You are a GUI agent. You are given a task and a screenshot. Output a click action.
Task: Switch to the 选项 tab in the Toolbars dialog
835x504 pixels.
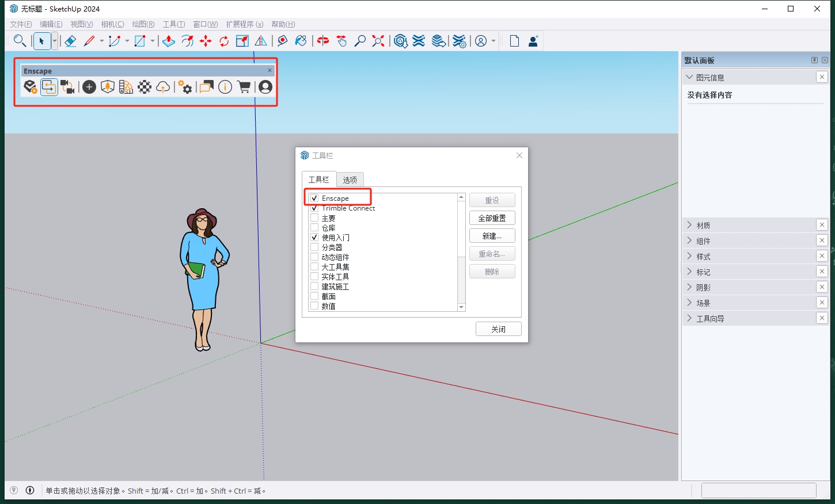(350, 179)
